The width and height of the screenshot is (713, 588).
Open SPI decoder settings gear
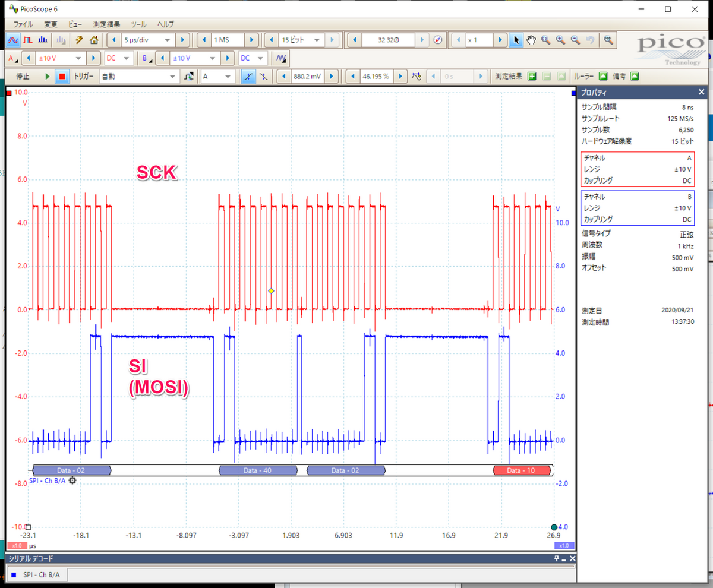(72, 480)
